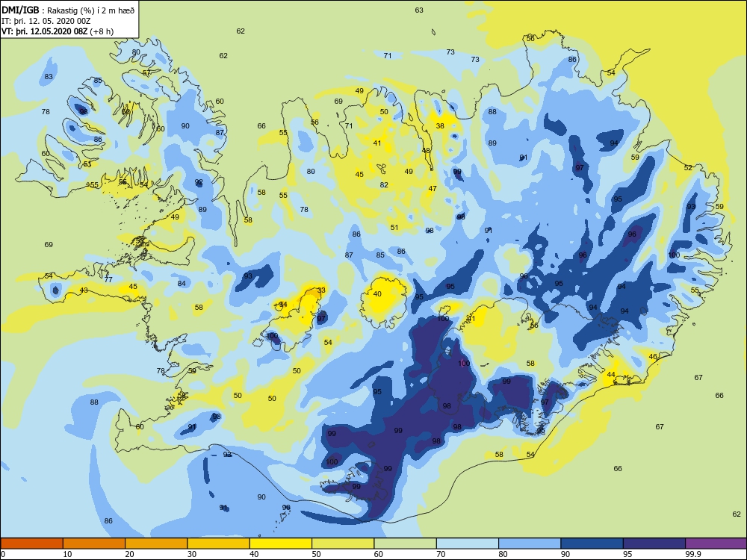The height and width of the screenshot is (560, 747).
Task: Click the value 40 on the yellow glacier patch
Action: click(x=377, y=293)
